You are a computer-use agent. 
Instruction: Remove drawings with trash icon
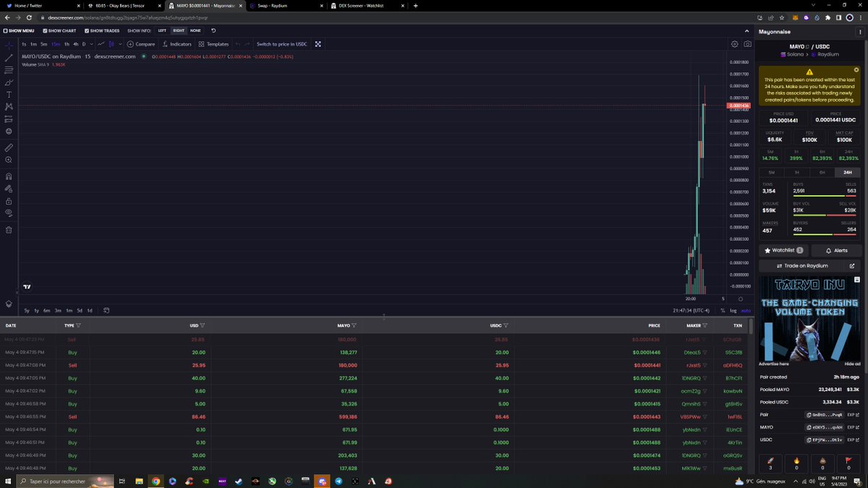(9, 230)
